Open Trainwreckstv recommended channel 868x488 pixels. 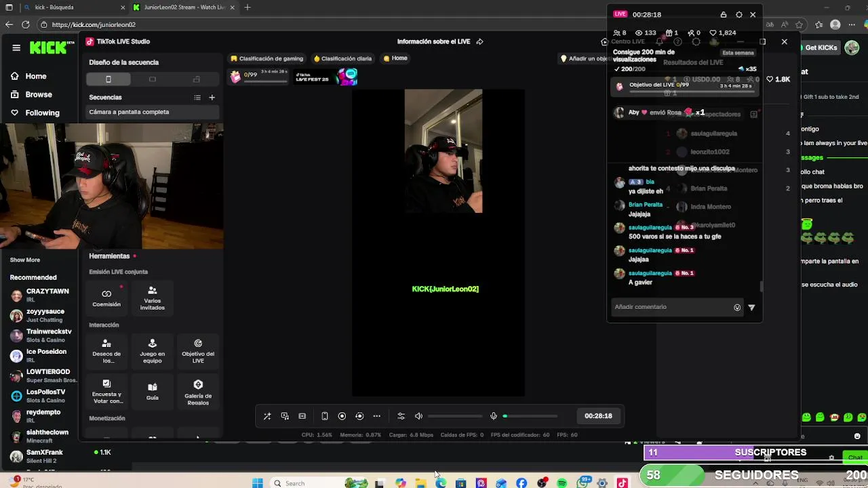click(x=42, y=335)
